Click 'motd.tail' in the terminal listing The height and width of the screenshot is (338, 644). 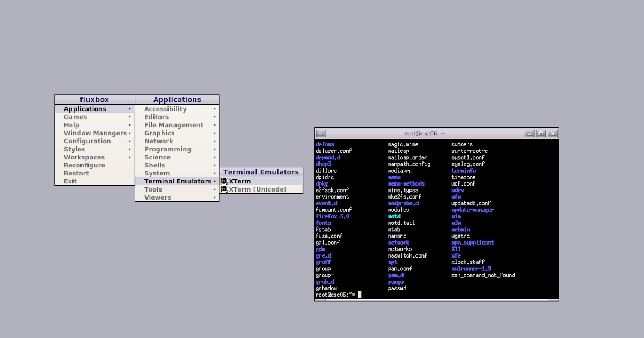[x=401, y=223]
